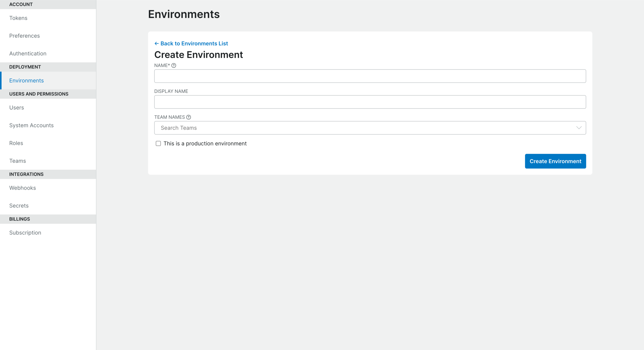Screen dimensions: 644x350
Task: Click the DISPLAY NAME input field
Action: click(x=370, y=102)
